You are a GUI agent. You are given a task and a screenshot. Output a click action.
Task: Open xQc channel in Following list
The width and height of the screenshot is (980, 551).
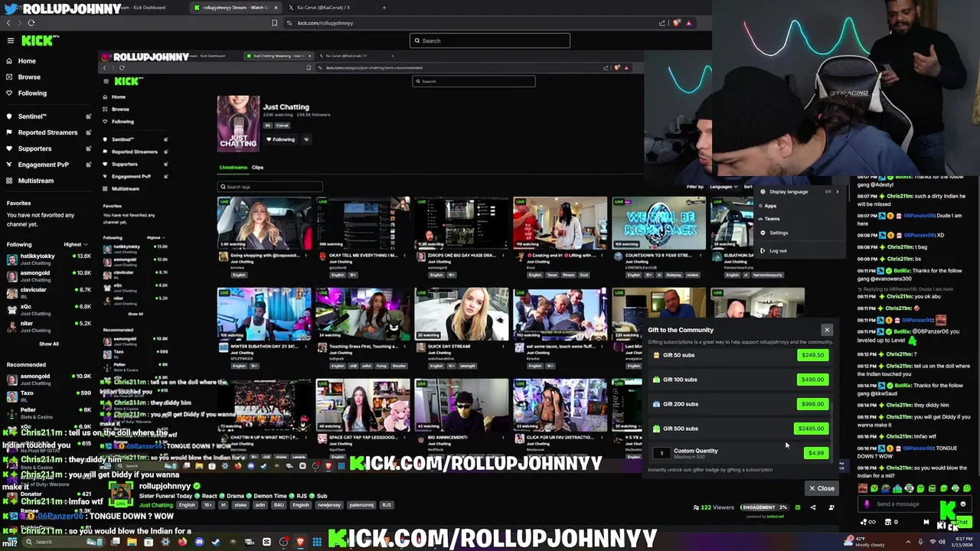47,309
